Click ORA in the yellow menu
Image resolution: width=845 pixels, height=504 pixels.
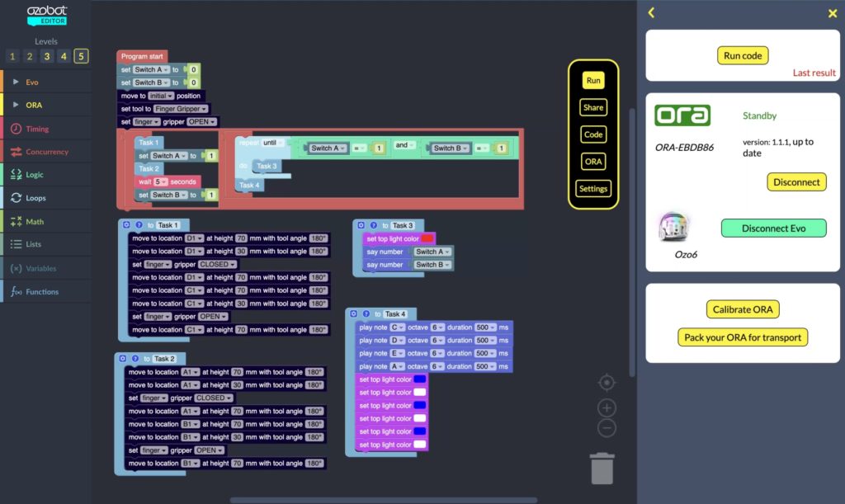click(593, 161)
